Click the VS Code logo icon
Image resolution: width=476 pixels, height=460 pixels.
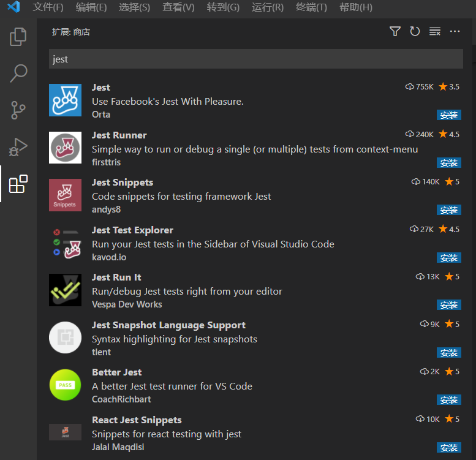(13, 7)
